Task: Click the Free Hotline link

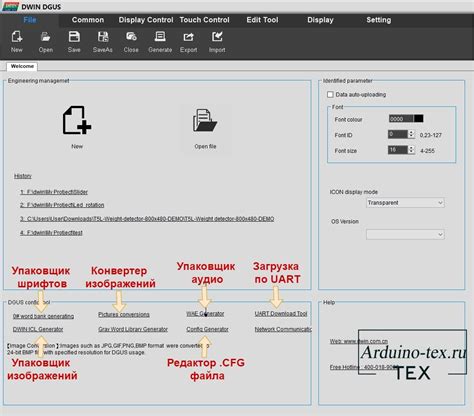Action: [363, 367]
